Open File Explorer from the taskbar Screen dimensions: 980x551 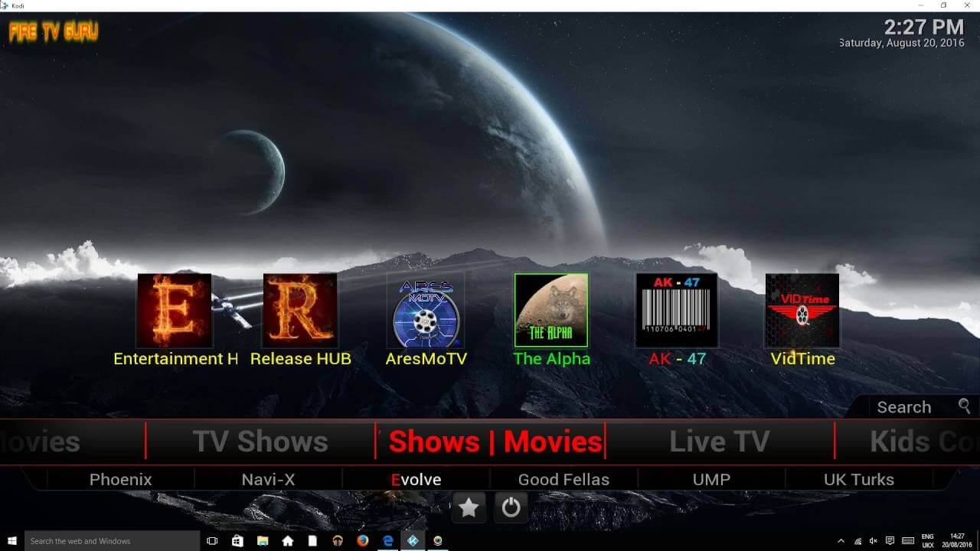(x=263, y=541)
